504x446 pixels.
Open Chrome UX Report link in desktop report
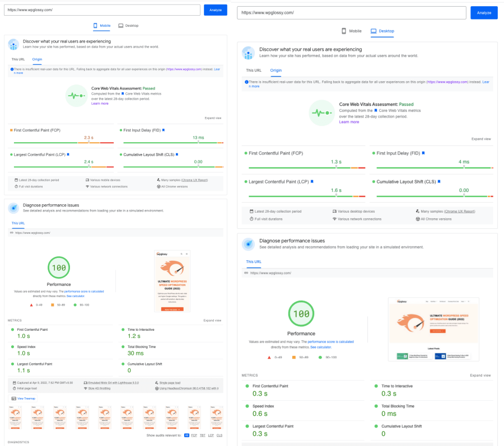pos(459,212)
